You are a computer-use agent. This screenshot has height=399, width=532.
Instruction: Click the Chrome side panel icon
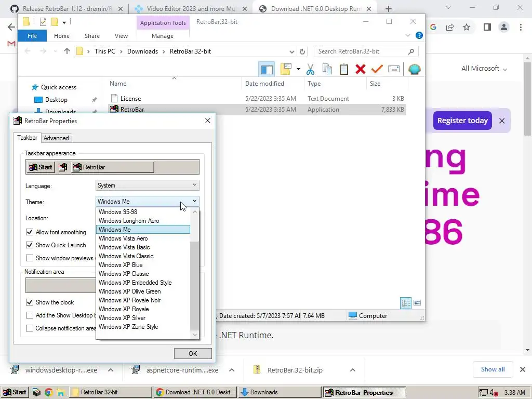[x=487, y=27]
